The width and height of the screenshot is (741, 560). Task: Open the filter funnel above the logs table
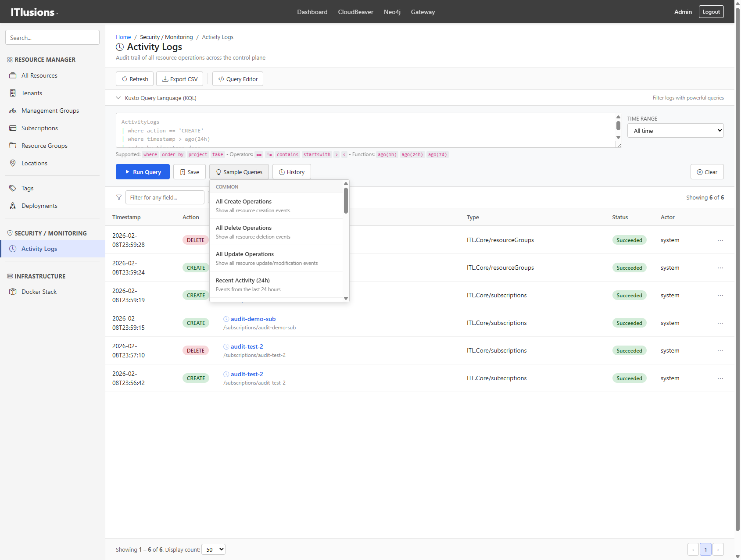coord(118,197)
